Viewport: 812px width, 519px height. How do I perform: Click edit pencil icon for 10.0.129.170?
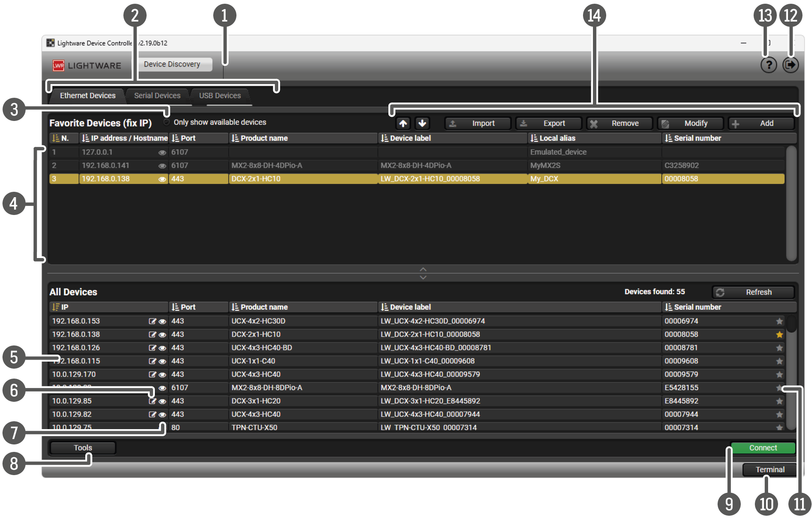(152, 374)
